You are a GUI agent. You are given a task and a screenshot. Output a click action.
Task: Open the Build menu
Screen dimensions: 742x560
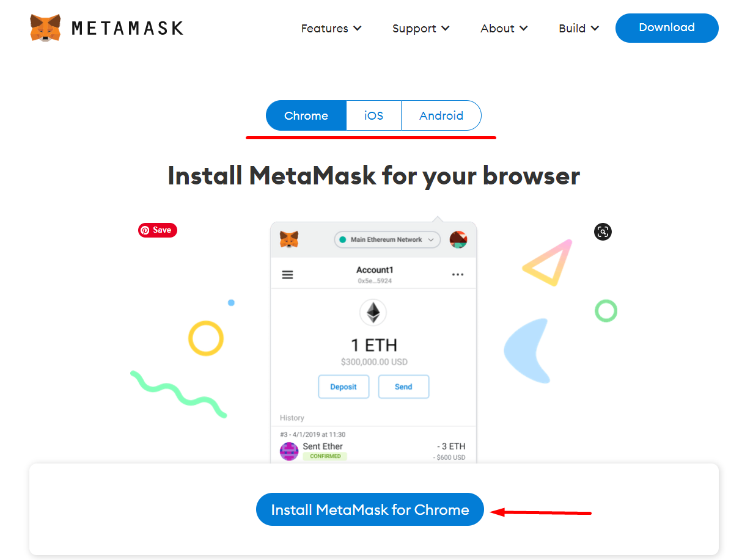pyautogui.click(x=579, y=29)
